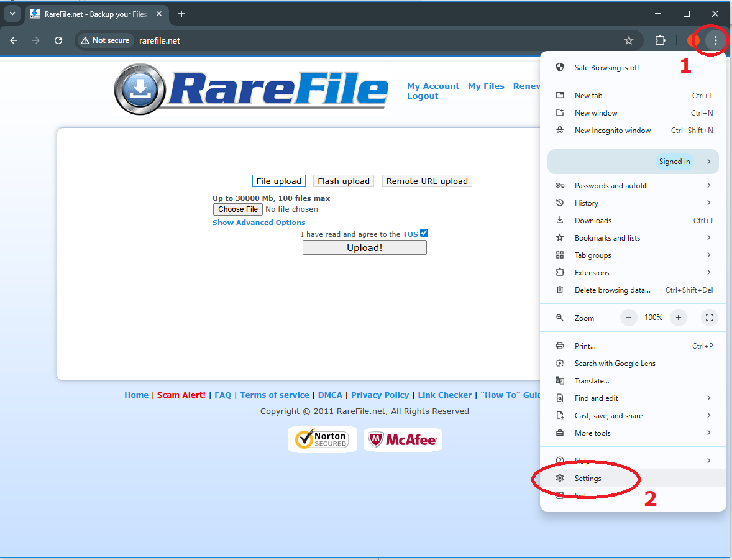This screenshot has height=560, width=732.
Task: Choose New Incognito window menu item
Action: click(612, 131)
